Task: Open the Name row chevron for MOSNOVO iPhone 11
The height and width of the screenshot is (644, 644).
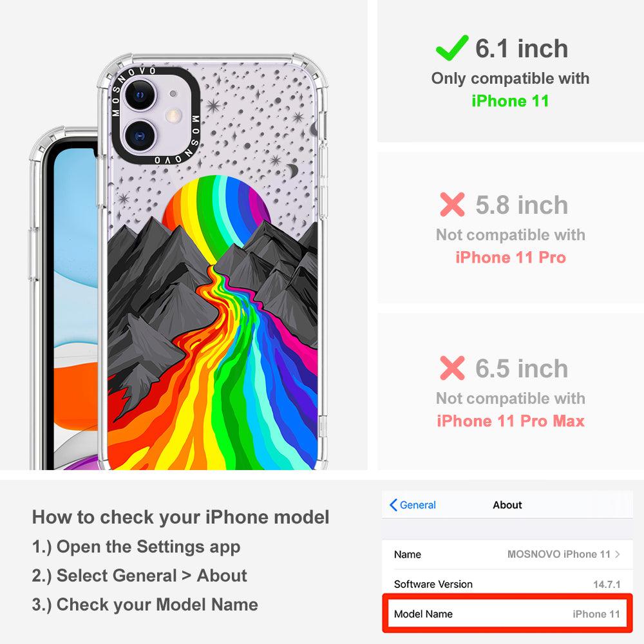Action: pyautogui.click(x=618, y=554)
